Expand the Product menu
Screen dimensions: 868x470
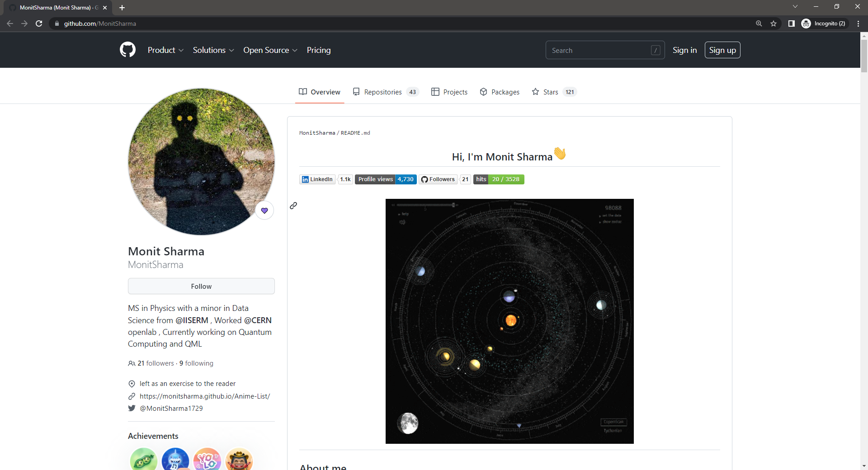165,50
